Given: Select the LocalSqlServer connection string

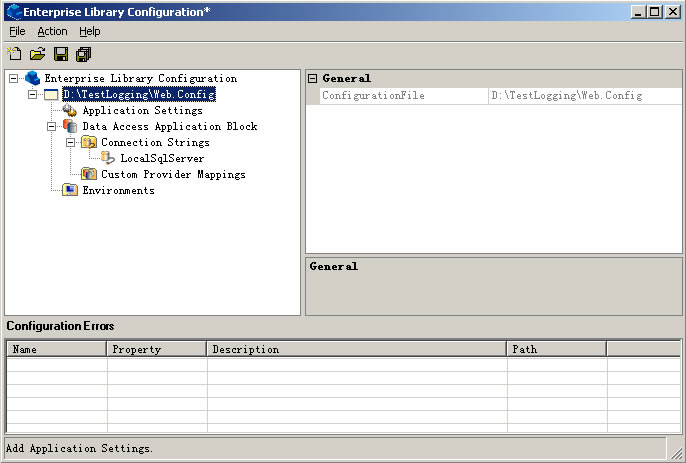Looking at the screenshot, I should [162, 158].
